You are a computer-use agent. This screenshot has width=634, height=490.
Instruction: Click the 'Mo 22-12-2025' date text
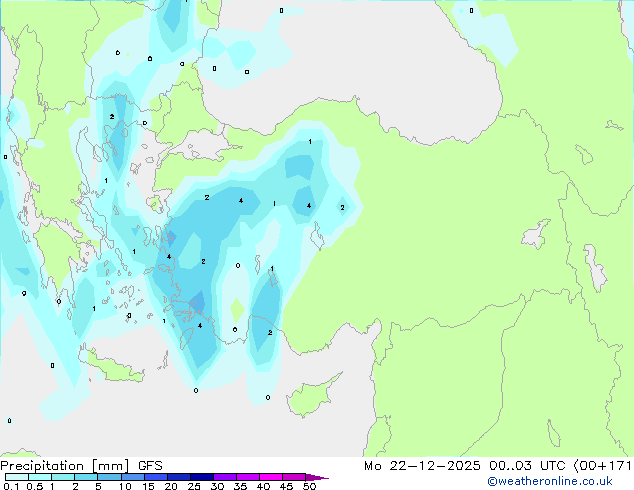422,466
